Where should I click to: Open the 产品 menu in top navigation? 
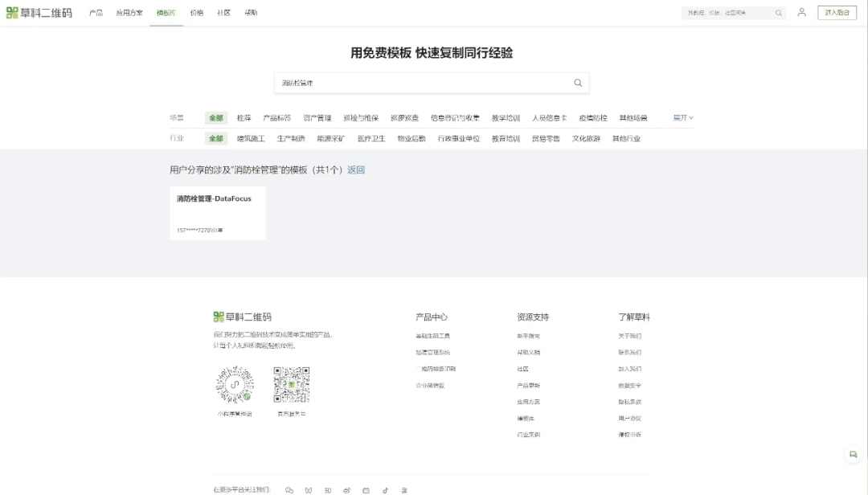pos(97,13)
